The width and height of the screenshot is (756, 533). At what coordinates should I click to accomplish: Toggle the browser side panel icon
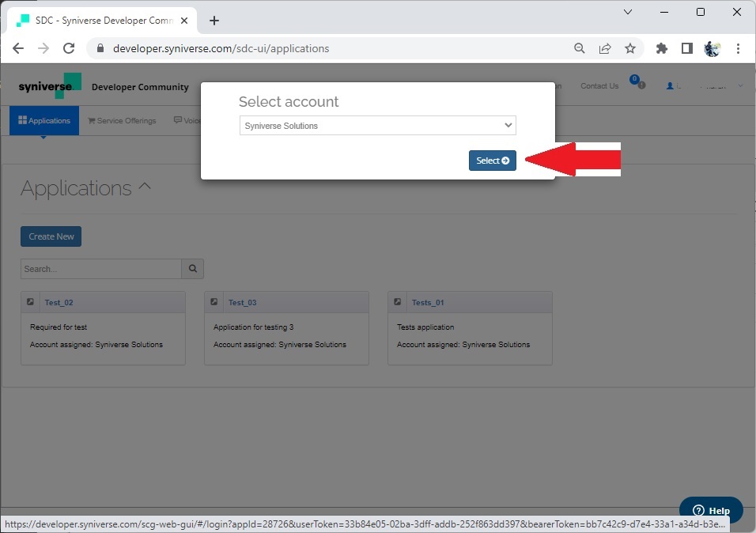point(686,48)
